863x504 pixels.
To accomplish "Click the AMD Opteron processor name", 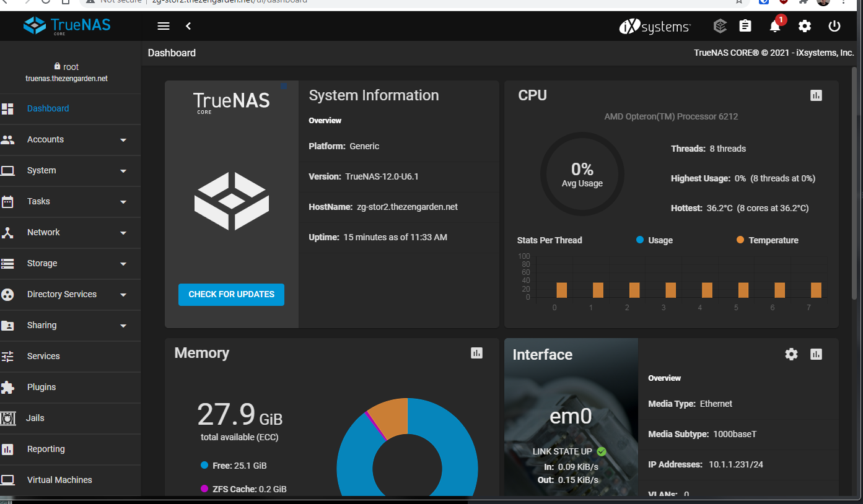I will (671, 116).
